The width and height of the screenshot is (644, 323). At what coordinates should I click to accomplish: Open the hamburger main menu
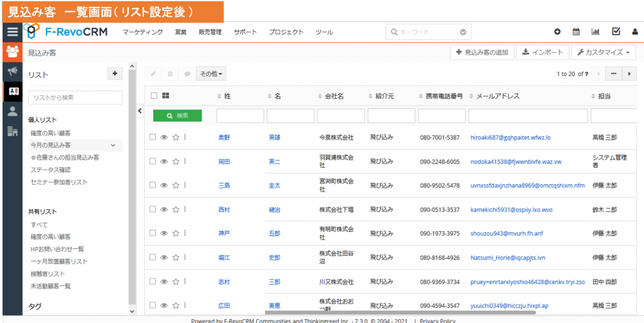[13, 32]
